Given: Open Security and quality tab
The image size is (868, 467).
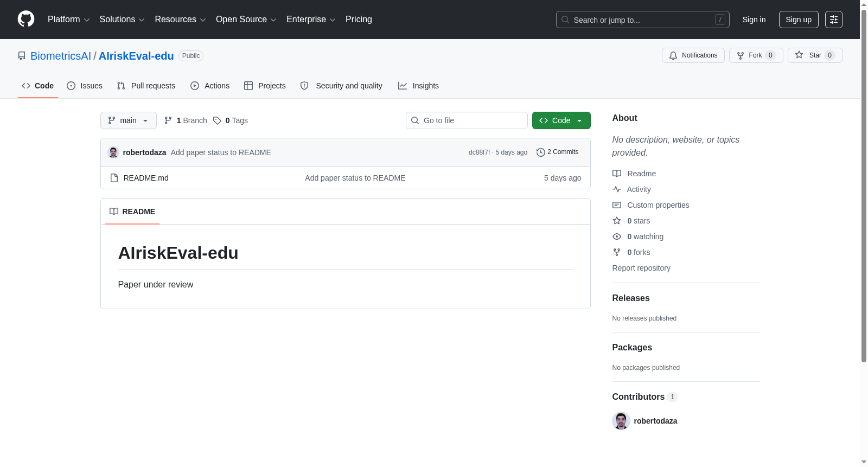Looking at the screenshot, I should click(341, 86).
